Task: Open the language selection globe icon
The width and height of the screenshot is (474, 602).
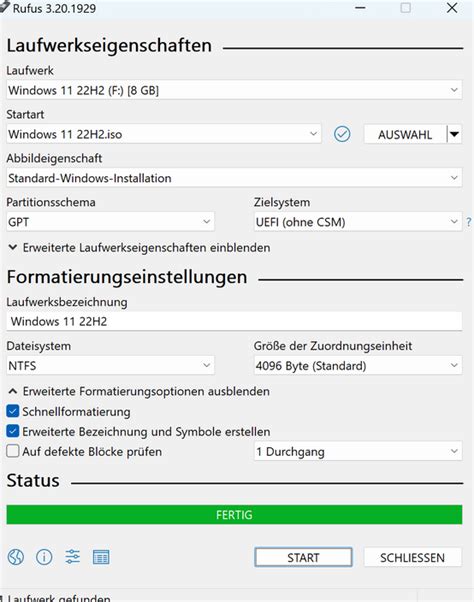Action: pos(16,557)
